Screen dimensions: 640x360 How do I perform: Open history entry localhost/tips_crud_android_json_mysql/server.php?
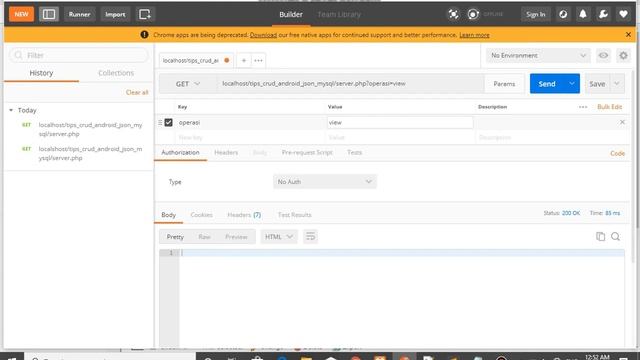pos(90,129)
